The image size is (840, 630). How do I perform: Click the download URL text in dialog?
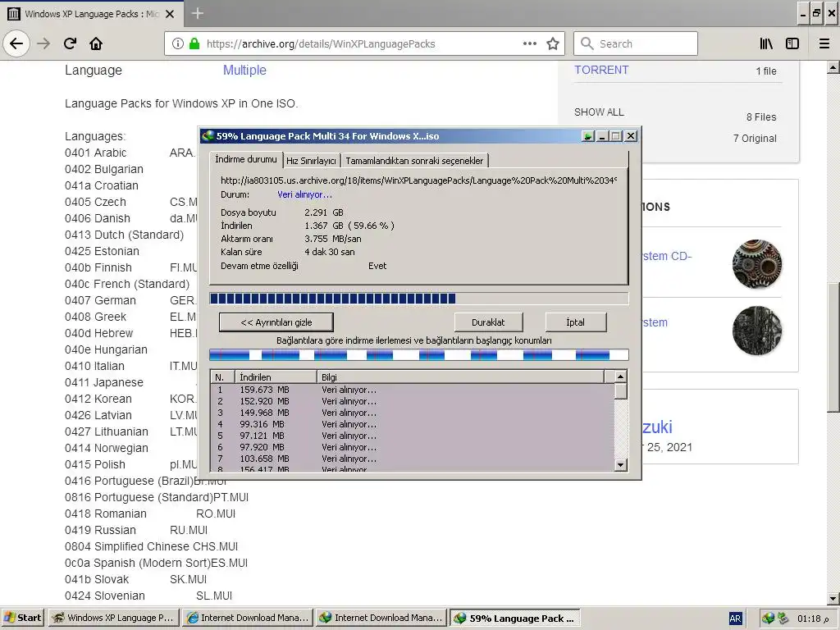pyautogui.click(x=419, y=180)
